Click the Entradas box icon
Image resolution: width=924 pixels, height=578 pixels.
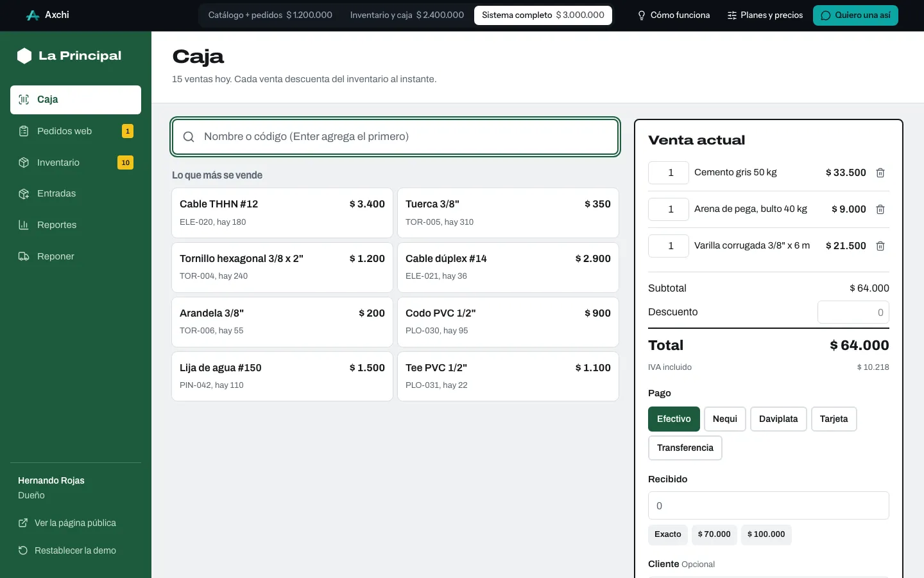(x=24, y=193)
